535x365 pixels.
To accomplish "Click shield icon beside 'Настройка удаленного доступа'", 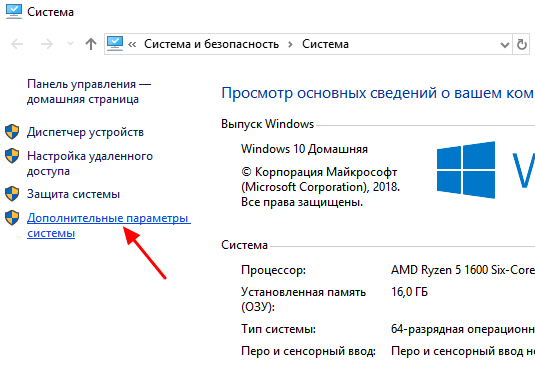I will coord(12,156).
